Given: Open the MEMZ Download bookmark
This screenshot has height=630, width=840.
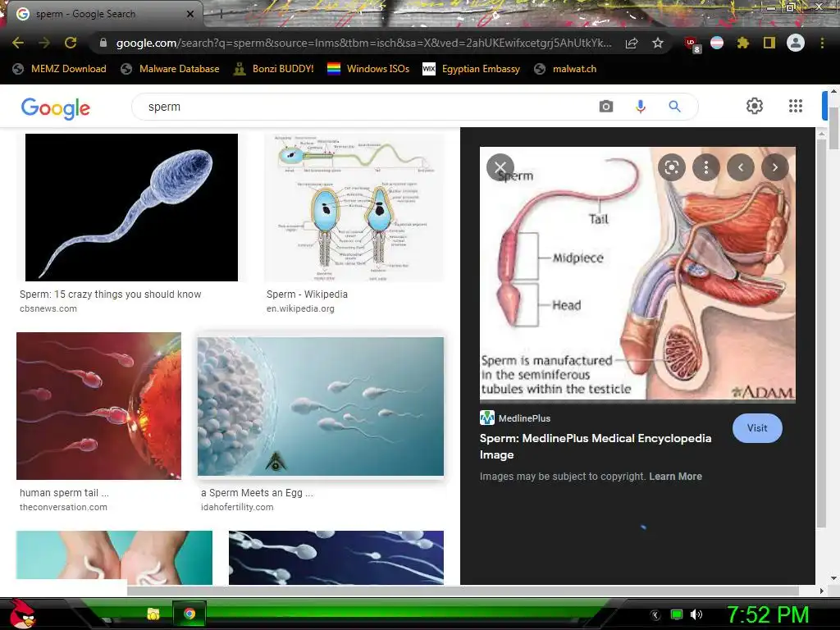Looking at the screenshot, I should pos(59,69).
